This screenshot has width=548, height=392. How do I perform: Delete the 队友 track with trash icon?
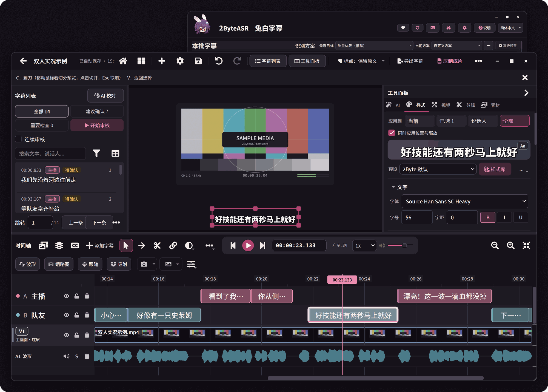pos(87,315)
